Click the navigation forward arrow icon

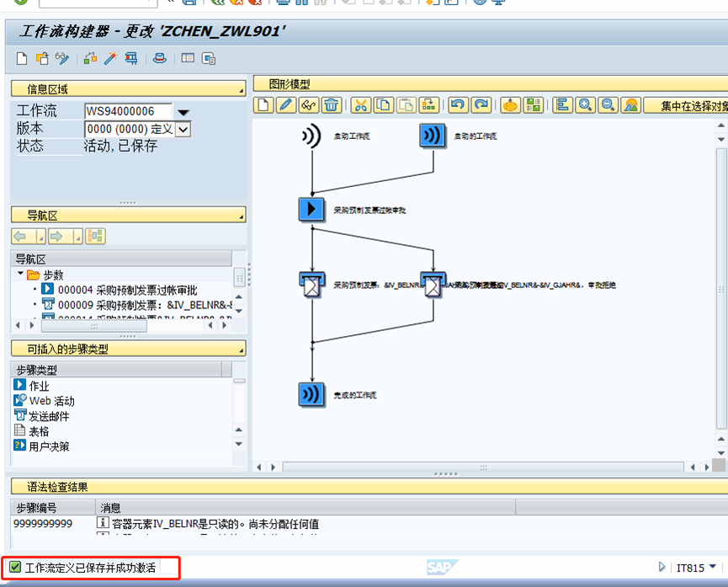point(61,236)
